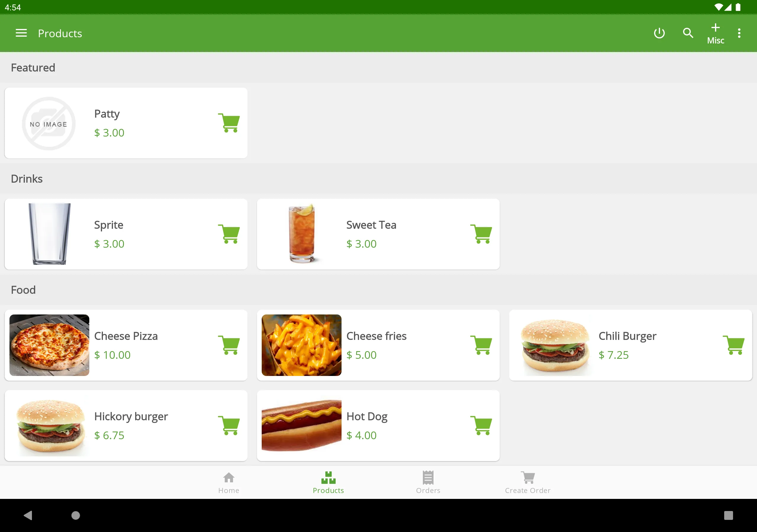Click the add to cart icon for Sprite
The height and width of the screenshot is (532, 757).
pyautogui.click(x=229, y=233)
